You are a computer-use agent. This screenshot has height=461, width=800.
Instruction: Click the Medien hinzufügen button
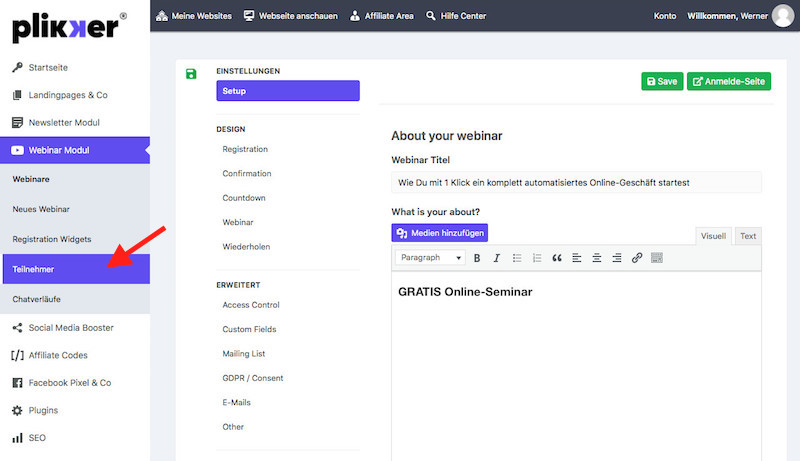439,233
